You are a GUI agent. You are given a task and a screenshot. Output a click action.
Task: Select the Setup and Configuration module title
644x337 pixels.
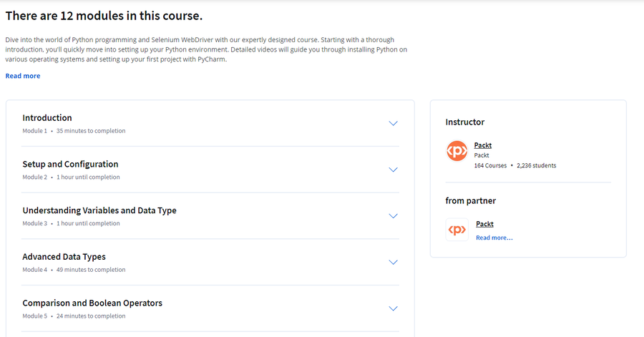70,164
